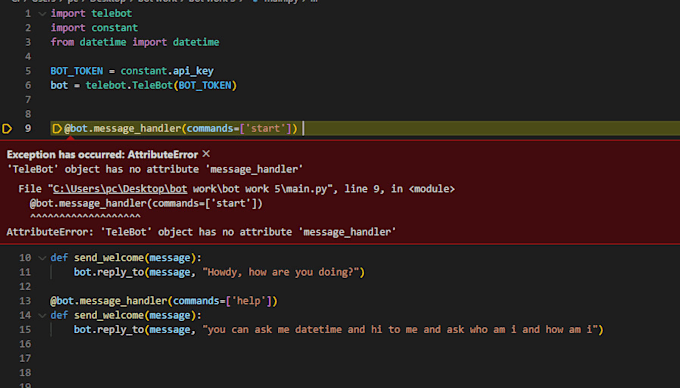Collapse the send_welcome function at line 10
Viewport: 680px width, 388px height.
click(x=42, y=258)
